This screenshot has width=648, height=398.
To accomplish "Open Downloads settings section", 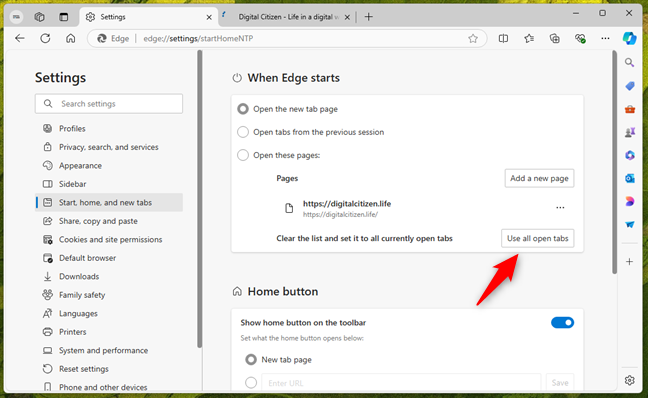I will point(109,276).
